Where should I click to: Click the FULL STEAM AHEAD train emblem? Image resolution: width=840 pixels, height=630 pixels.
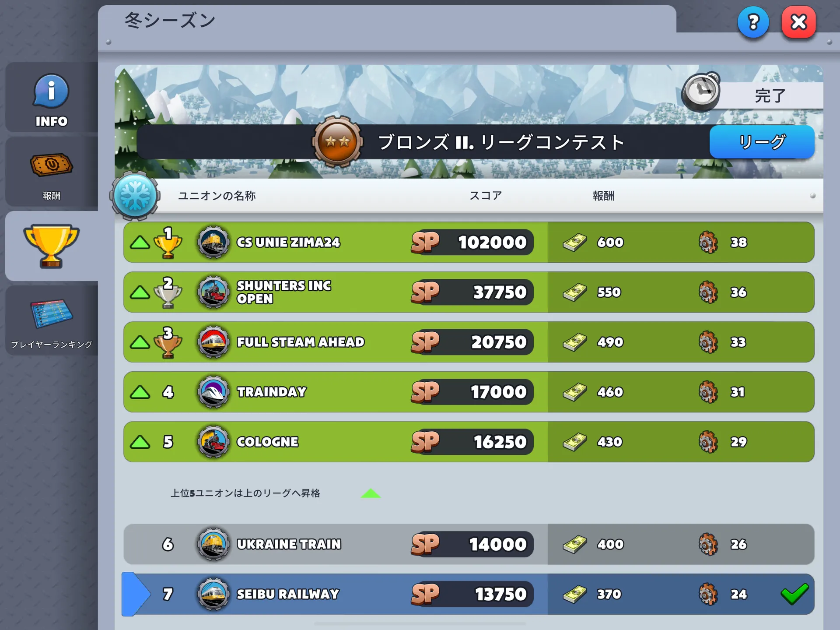point(213,342)
